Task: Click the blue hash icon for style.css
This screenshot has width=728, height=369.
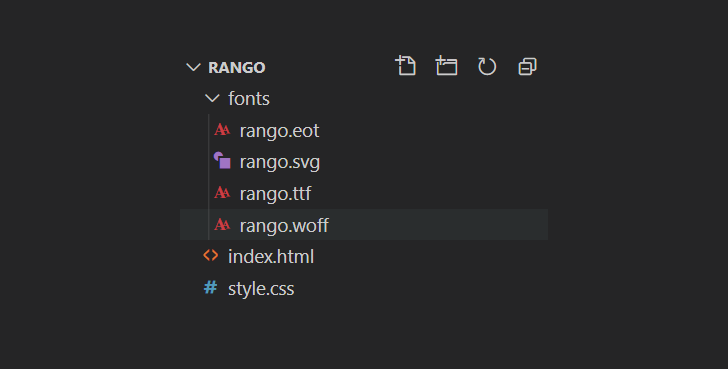Action: (210, 287)
